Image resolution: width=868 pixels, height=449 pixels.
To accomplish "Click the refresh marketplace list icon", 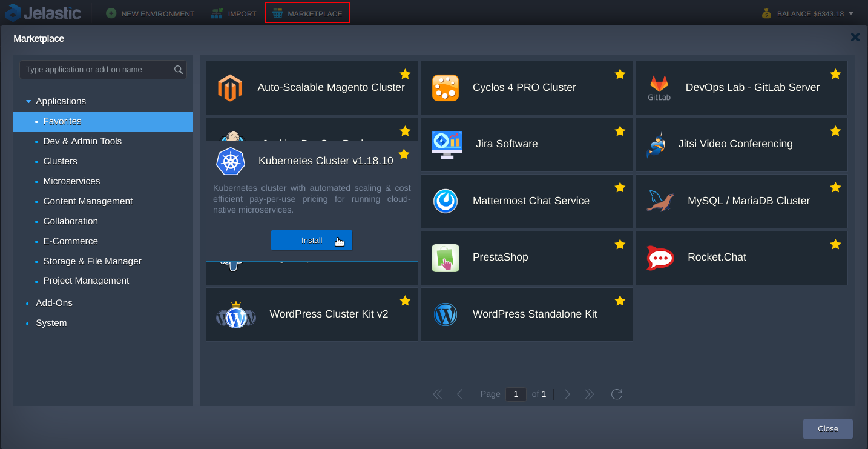I will tap(617, 394).
